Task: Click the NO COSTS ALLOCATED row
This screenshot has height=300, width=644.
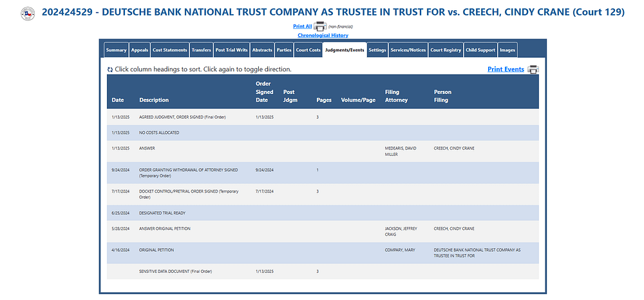Action: point(323,133)
